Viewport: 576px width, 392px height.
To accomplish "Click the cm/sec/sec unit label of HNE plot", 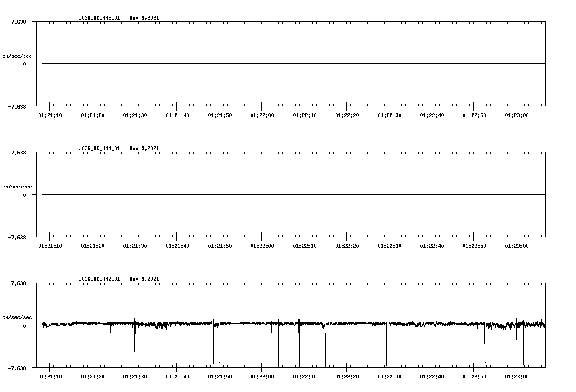I will click(17, 56).
